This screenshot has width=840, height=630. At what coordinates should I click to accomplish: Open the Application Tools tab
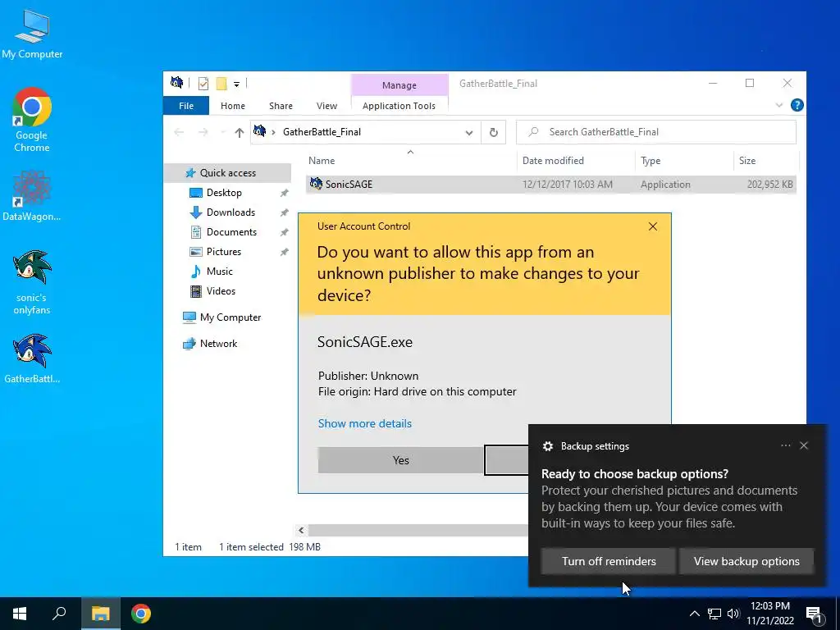399,106
